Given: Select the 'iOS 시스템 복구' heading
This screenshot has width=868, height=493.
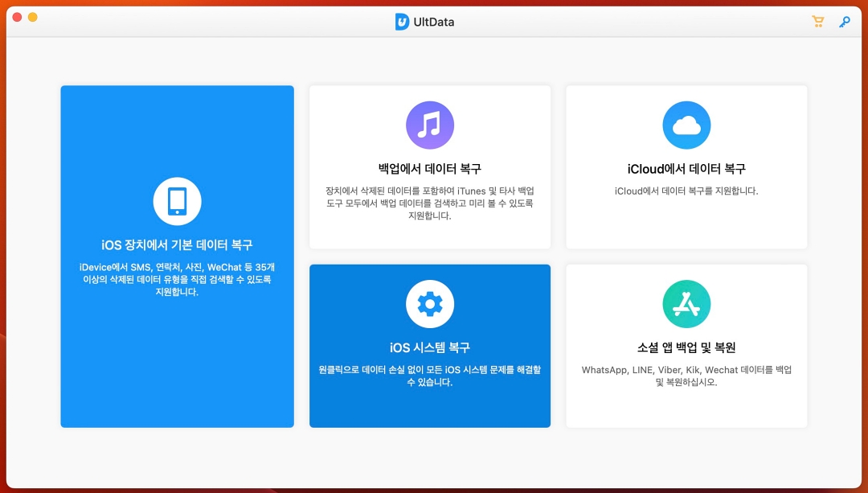Looking at the screenshot, I should tap(430, 347).
